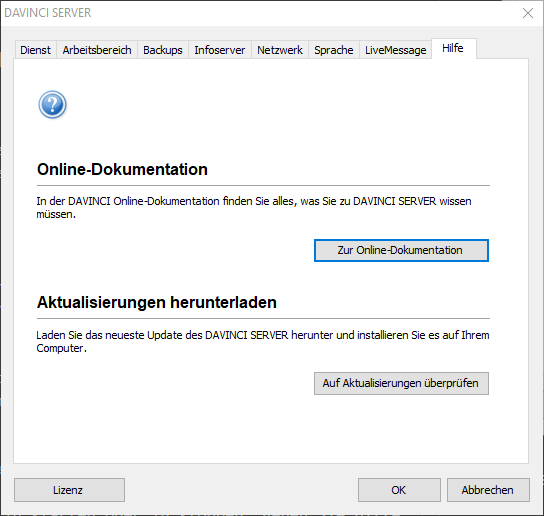Screen dimensions: 544x516
Task: Click Auf Aktualisierungen überprüfen button
Action: tap(401, 383)
